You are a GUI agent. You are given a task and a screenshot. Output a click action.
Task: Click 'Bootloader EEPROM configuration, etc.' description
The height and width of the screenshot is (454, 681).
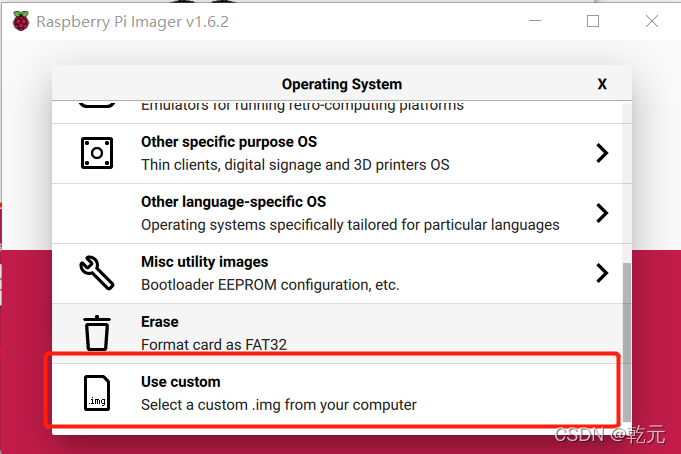(270, 285)
